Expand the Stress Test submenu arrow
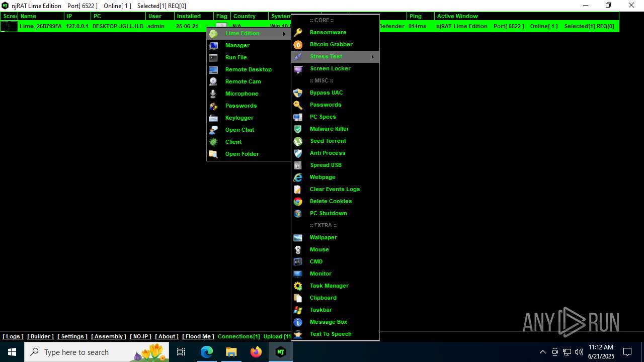 pyautogui.click(x=373, y=57)
